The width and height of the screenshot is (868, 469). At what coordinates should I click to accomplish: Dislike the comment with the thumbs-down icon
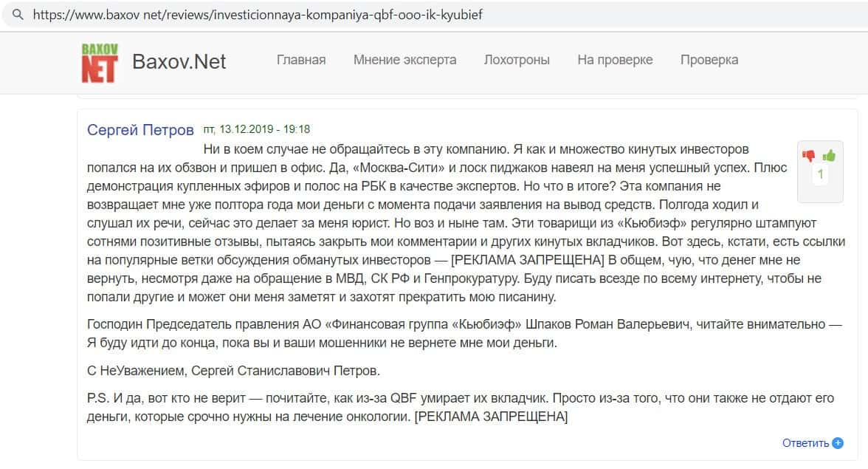pos(809,156)
